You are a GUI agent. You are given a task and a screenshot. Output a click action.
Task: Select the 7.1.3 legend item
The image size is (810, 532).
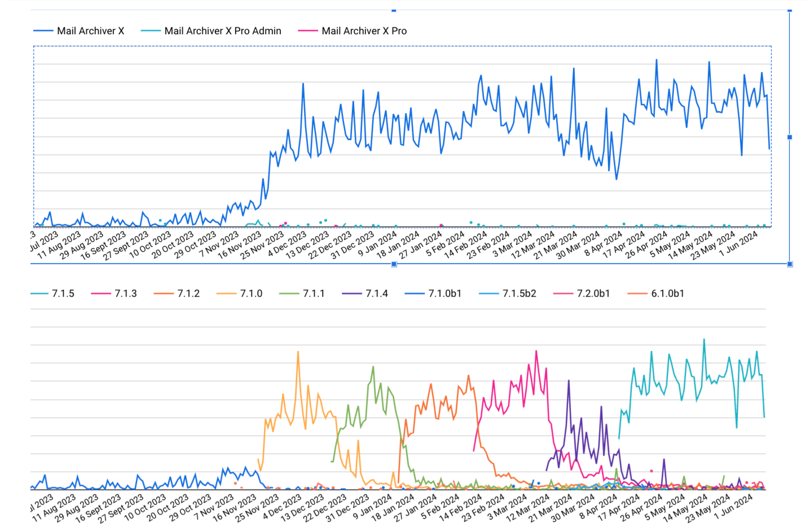tap(115, 294)
